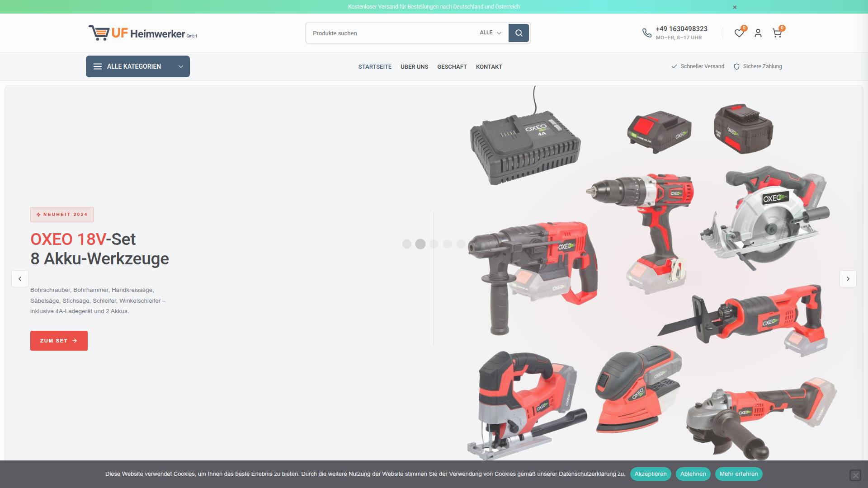The image size is (868, 488).
Task: Click the 8 Akku-Werkzeuge heading
Action: click(99, 259)
